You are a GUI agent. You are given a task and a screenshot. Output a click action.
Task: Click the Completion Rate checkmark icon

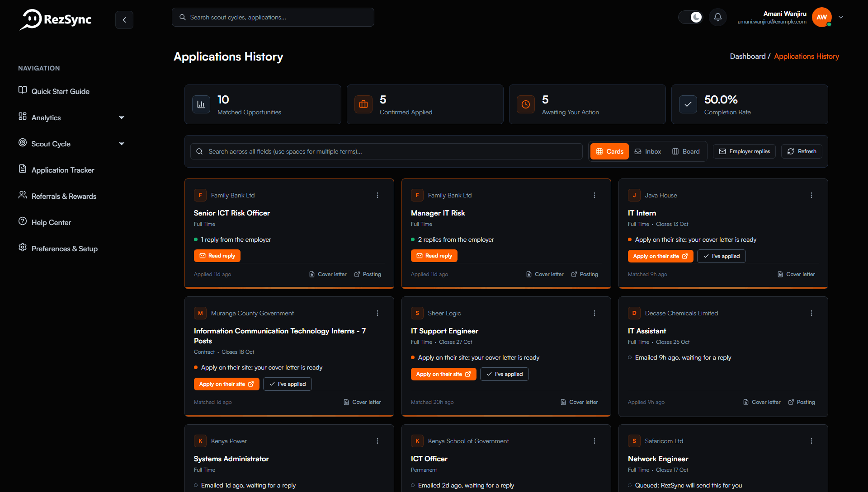(688, 104)
